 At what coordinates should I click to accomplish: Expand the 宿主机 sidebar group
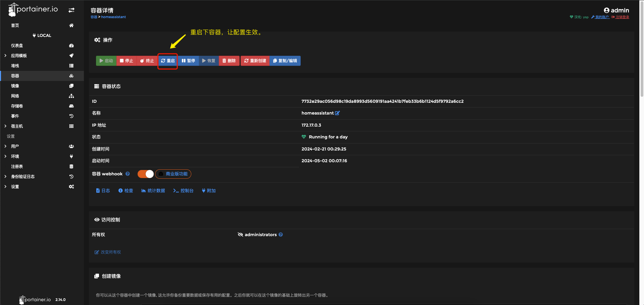[5, 126]
